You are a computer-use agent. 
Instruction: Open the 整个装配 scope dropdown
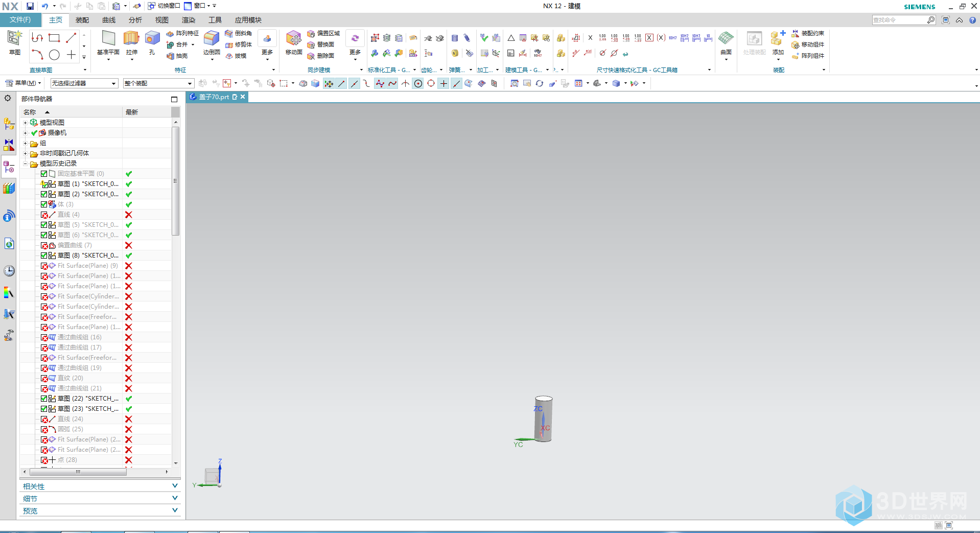(158, 83)
